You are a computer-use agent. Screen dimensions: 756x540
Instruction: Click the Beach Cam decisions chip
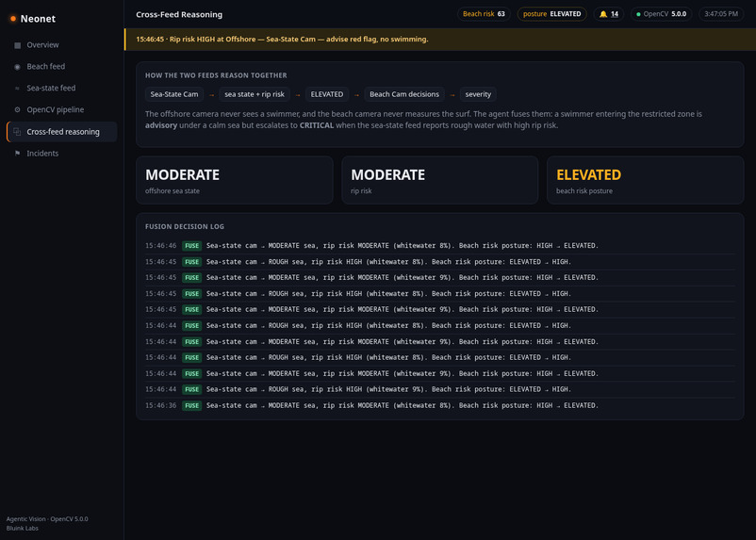click(404, 94)
